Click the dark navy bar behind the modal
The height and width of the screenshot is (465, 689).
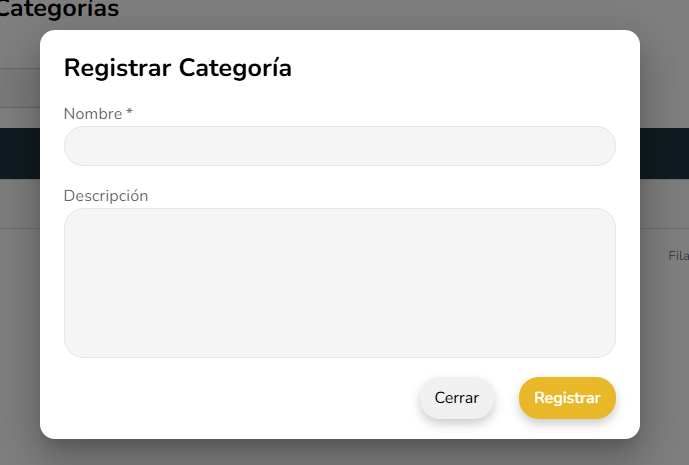click(20, 153)
